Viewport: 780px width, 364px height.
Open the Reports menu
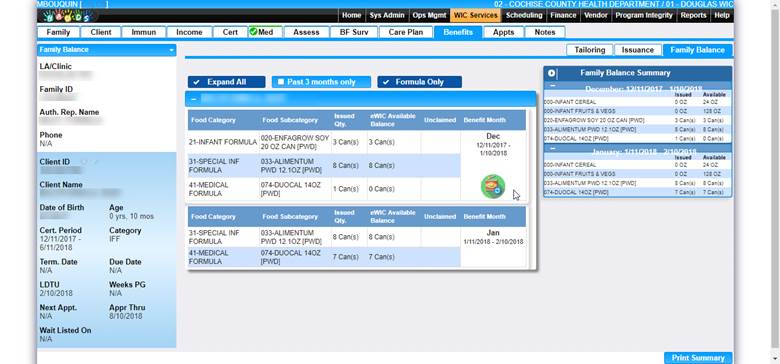[693, 15]
